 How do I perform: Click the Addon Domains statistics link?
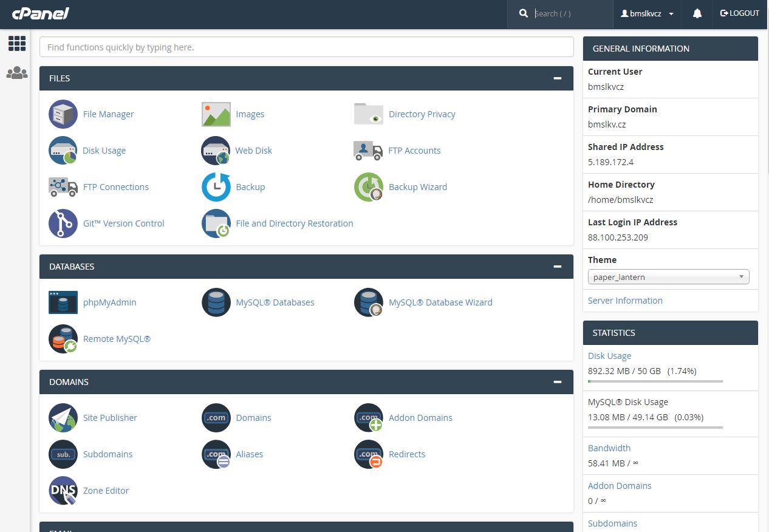pyautogui.click(x=620, y=486)
